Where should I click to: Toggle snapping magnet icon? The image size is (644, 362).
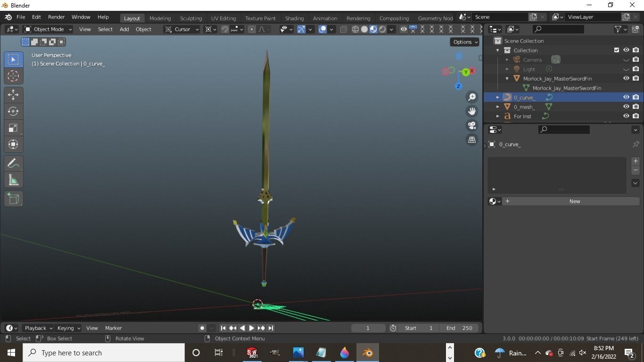(225, 29)
